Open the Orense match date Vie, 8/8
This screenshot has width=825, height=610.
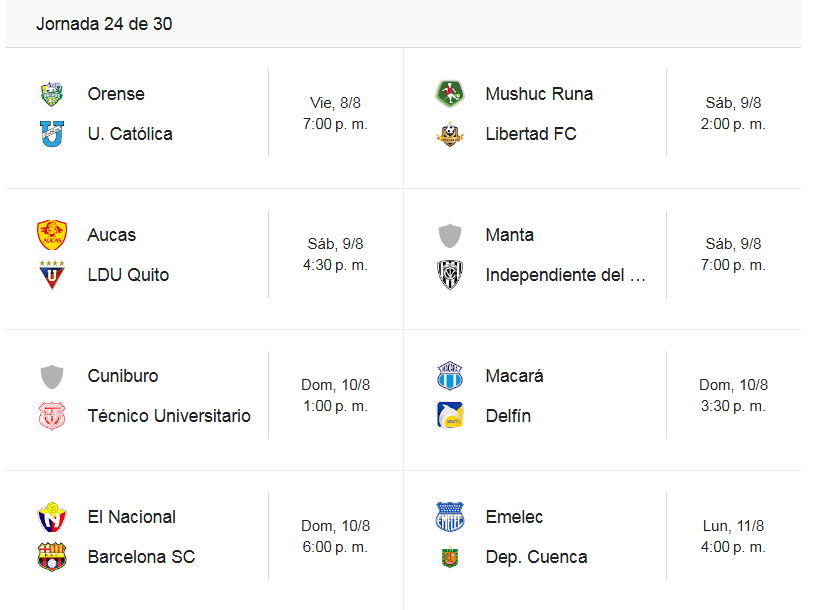[335, 103]
